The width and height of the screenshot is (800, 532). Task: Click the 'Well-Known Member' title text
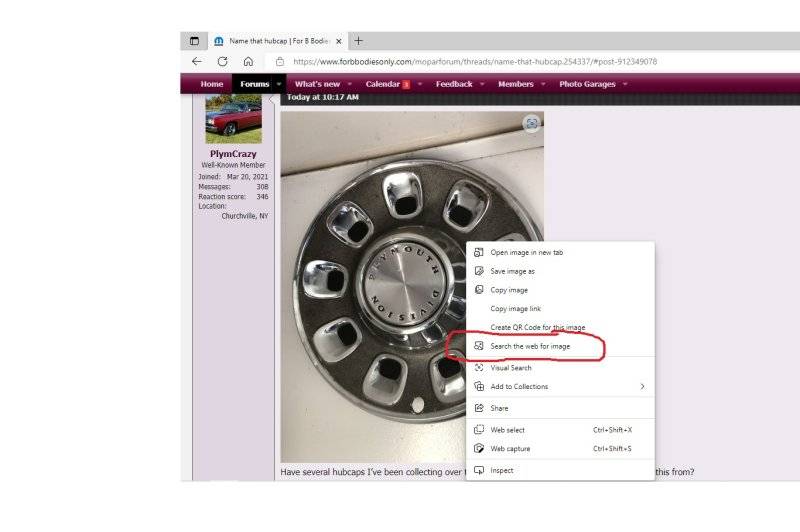click(x=233, y=165)
